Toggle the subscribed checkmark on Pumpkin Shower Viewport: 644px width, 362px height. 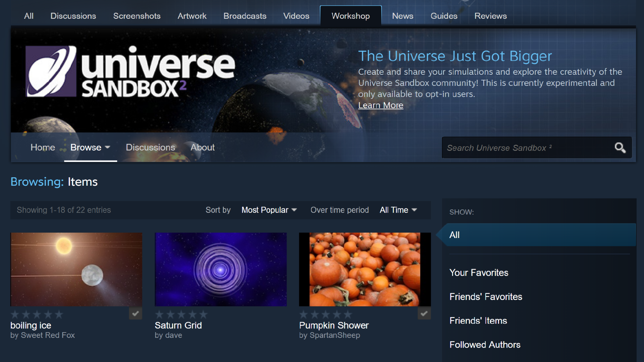[x=424, y=314]
